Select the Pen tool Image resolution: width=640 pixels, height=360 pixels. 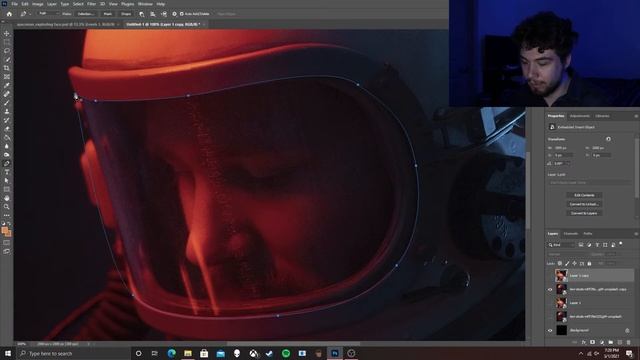click(7, 163)
